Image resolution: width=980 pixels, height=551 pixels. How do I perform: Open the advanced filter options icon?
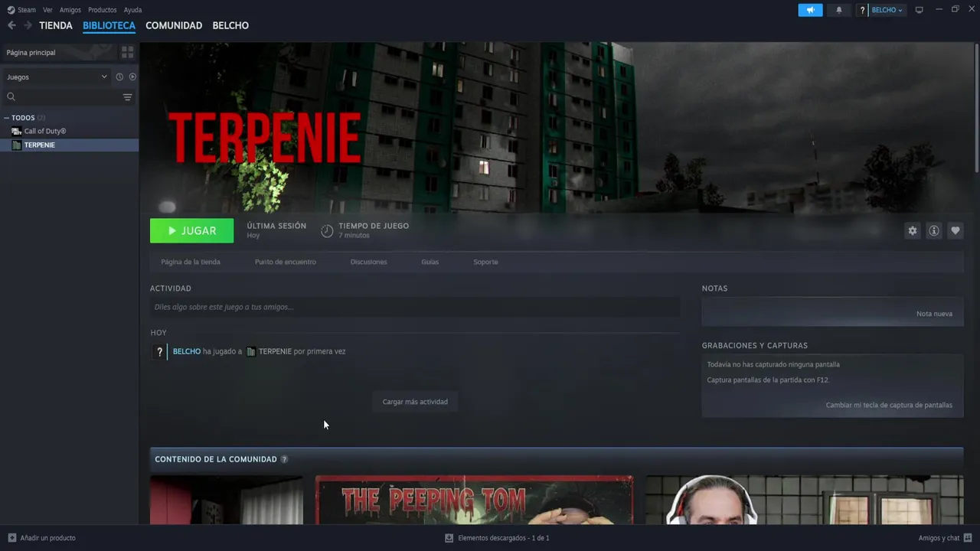click(128, 97)
